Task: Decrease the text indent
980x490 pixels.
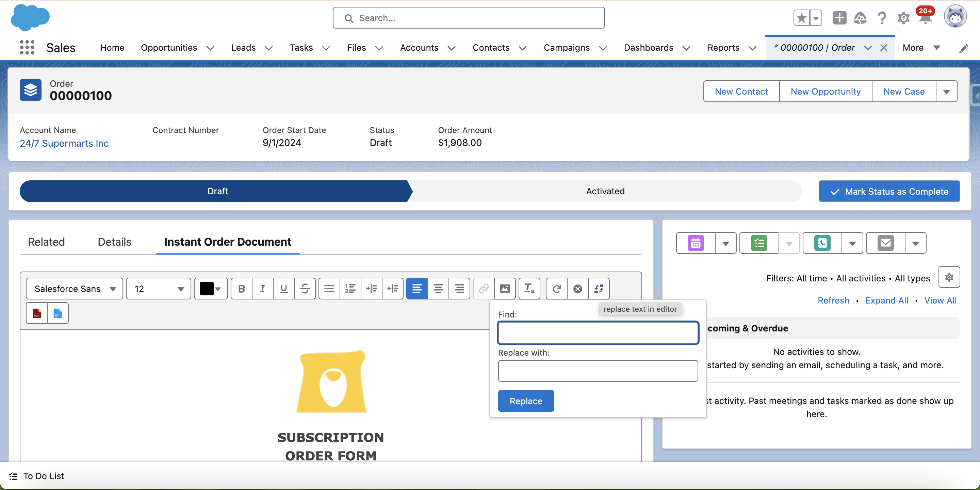Action: (393, 289)
